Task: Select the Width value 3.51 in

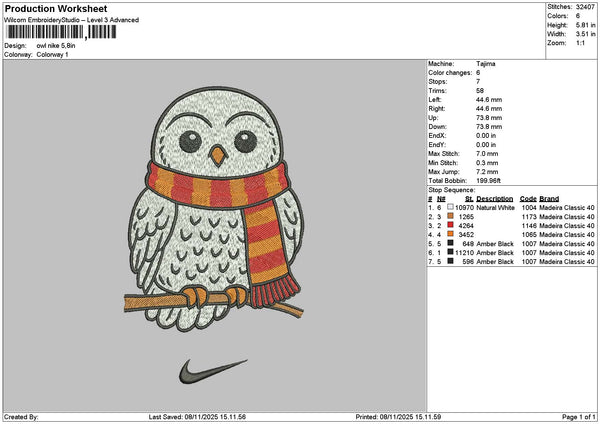Action: (586, 34)
